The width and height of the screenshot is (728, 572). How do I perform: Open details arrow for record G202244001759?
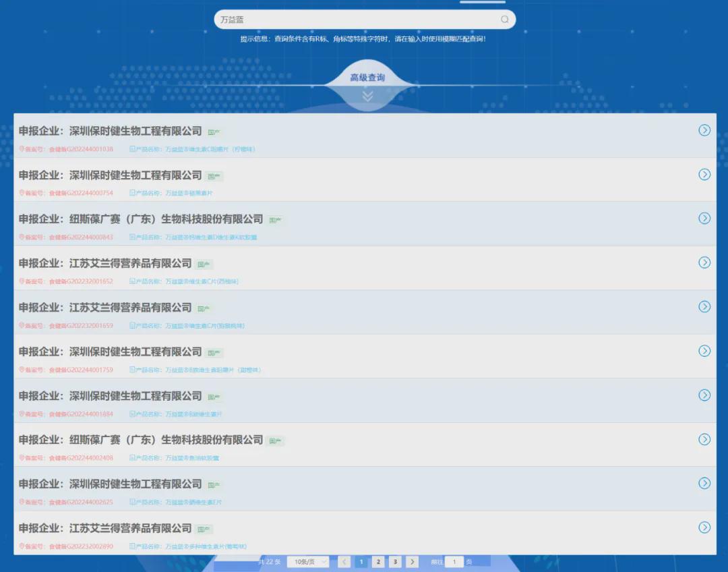pyautogui.click(x=704, y=351)
